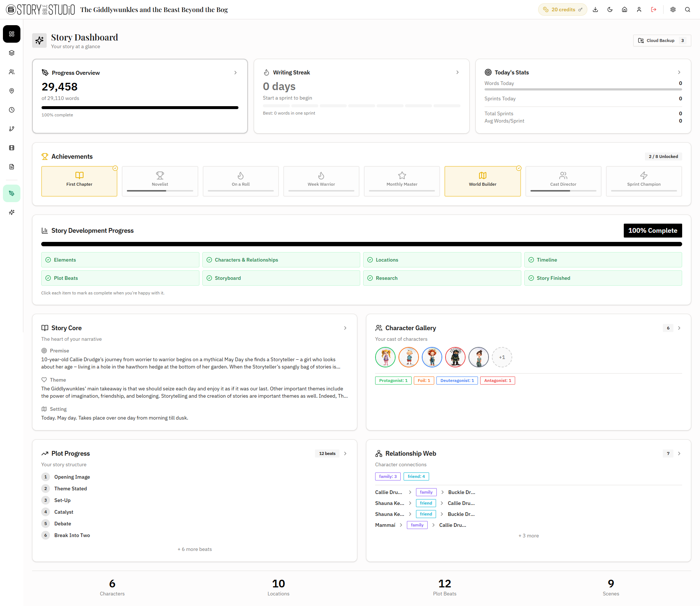Click the download icon in top bar
The height and width of the screenshot is (606, 700).
[595, 9]
